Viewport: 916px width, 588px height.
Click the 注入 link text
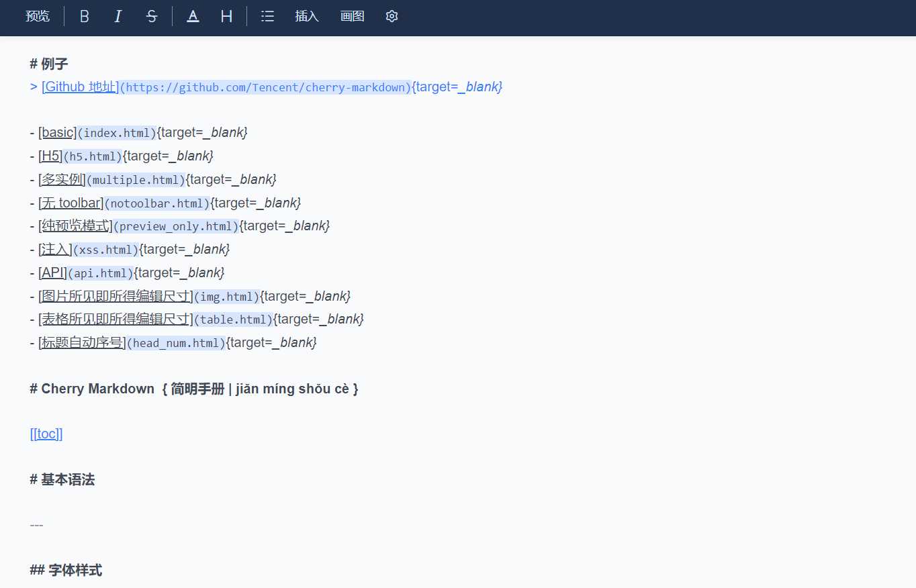click(x=55, y=249)
